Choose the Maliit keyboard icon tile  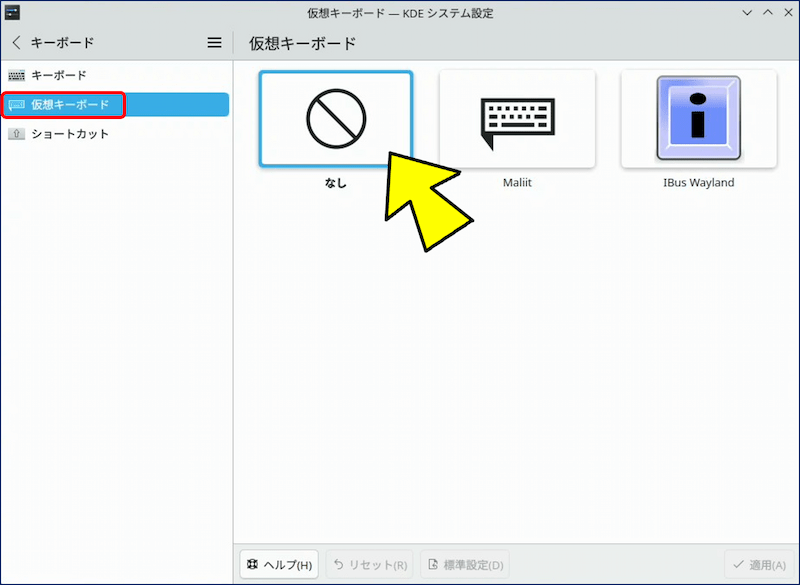(x=517, y=118)
